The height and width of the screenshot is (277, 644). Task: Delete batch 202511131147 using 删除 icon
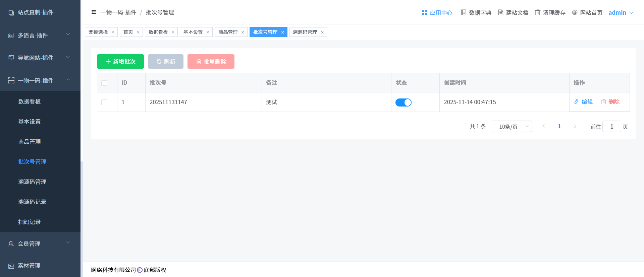tap(603, 102)
